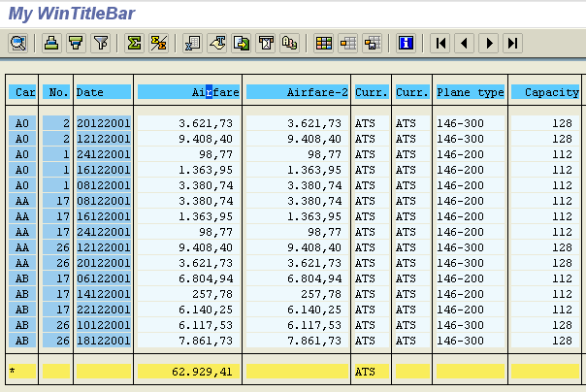Save layout using the disk grid icon

373,43
